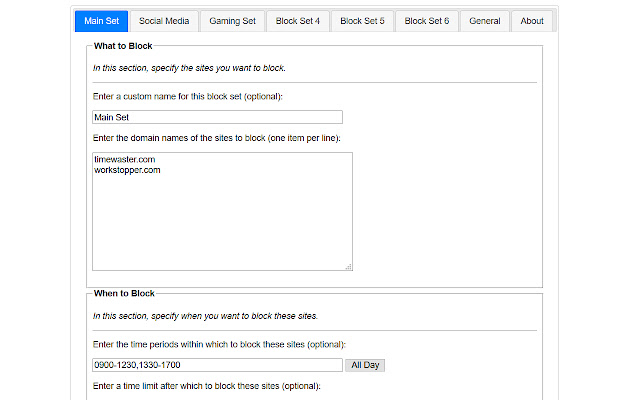The image size is (640, 400).
Task: Switch to the Social Media tab
Action: click(x=164, y=21)
